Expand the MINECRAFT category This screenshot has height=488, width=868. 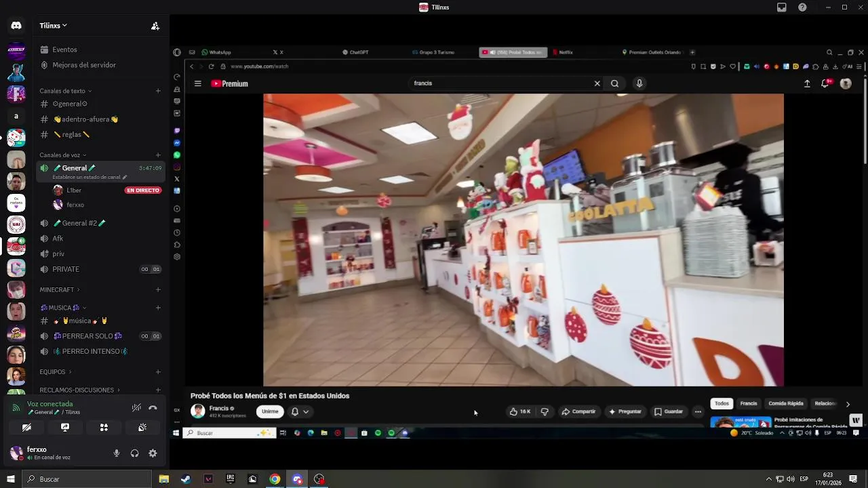tap(60, 290)
